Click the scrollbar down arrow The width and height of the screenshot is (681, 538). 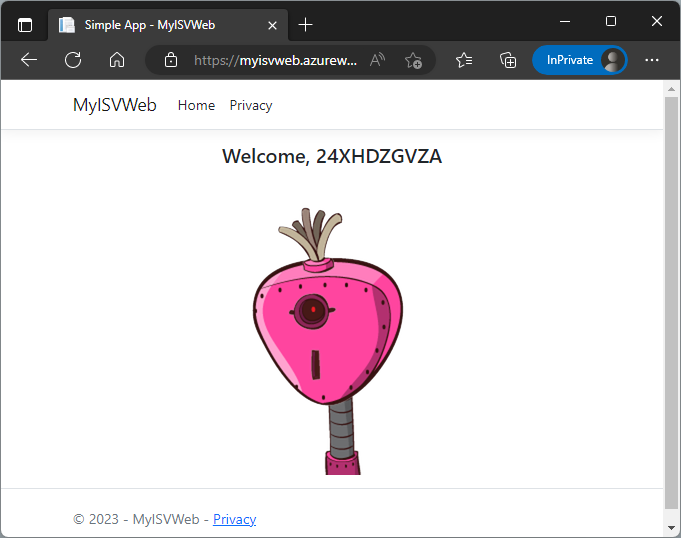pyautogui.click(x=671, y=528)
